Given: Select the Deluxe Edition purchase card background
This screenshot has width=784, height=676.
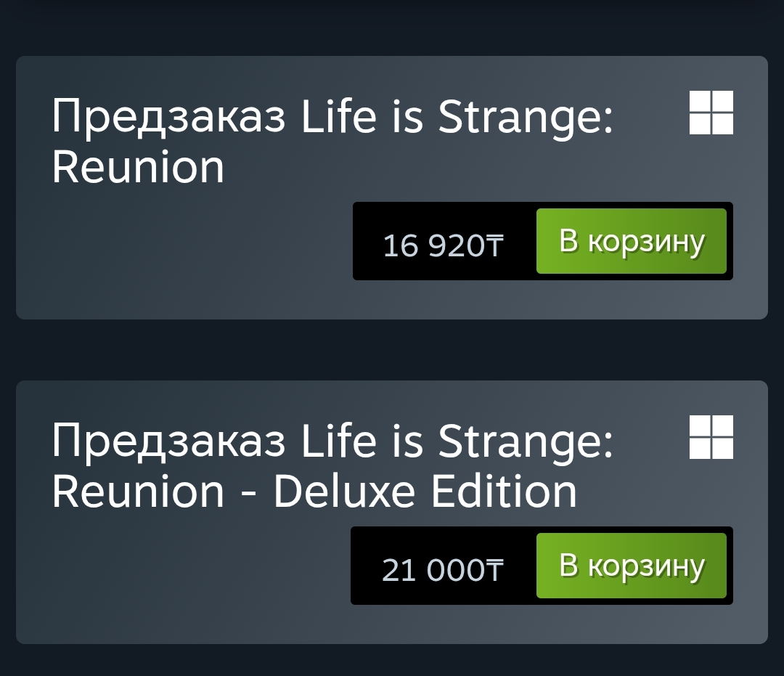Looking at the screenshot, I should coord(181,581).
